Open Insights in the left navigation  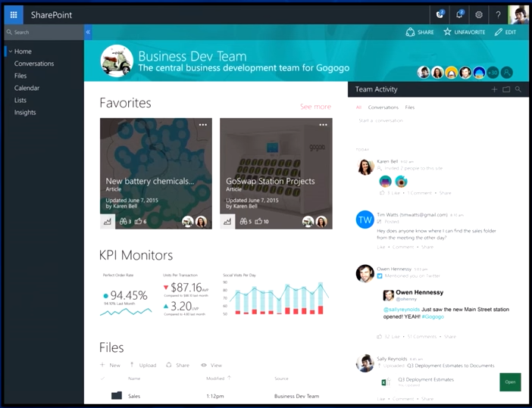(x=25, y=113)
